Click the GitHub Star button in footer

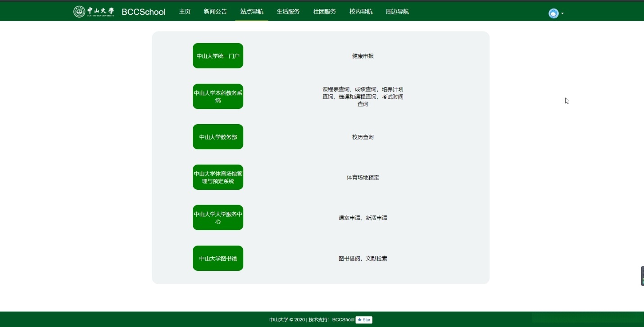[364, 320]
